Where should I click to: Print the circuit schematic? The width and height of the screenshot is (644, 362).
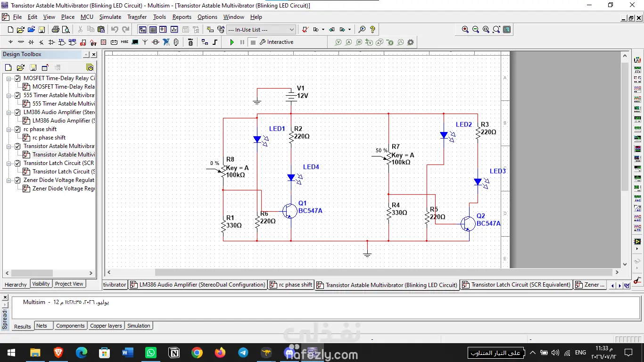[55, 29]
